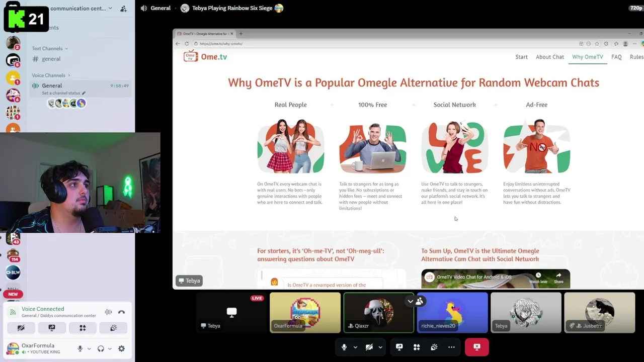Select the Tebya avatar participant tile
Image resolution: width=644 pixels, height=362 pixels.
tap(526, 313)
